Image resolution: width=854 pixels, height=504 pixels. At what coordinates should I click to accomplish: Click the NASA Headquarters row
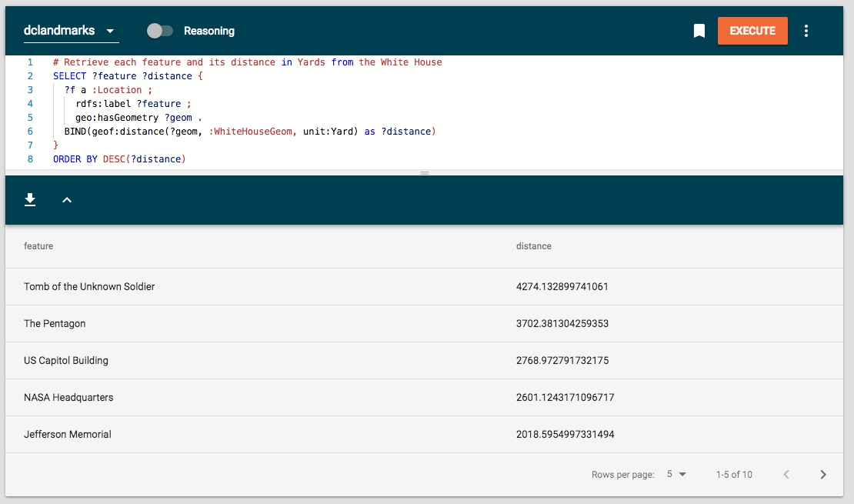68,398
